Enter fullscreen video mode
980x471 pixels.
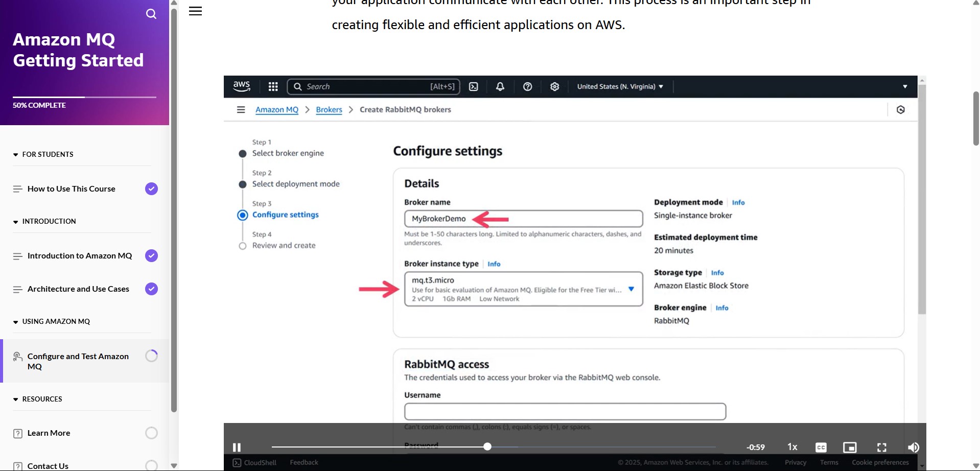tap(882, 448)
